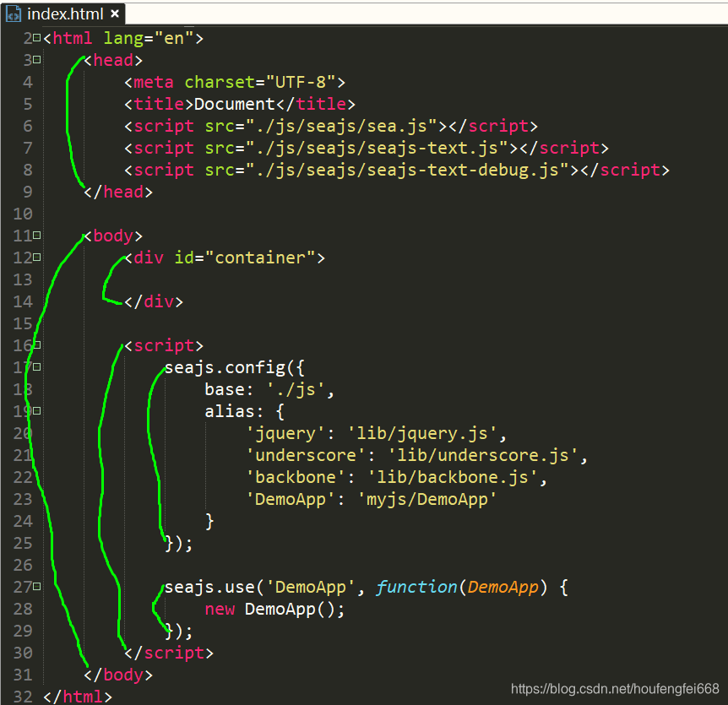The image size is (728, 705).
Task: Click line number 10 in the gutter
Action: [x=23, y=214]
